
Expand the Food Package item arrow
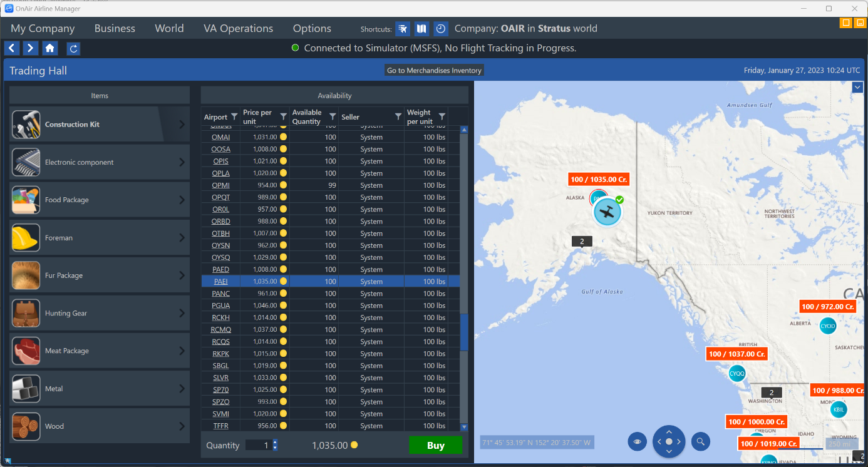(182, 200)
